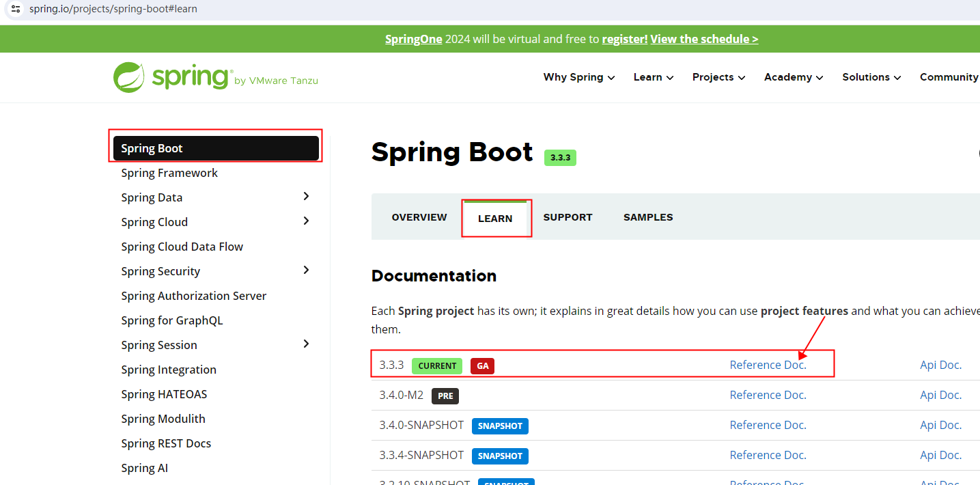Click the site info icon in address bar
Image resolution: width=980 pixels, height=485 pixels.
pos(15,9)
